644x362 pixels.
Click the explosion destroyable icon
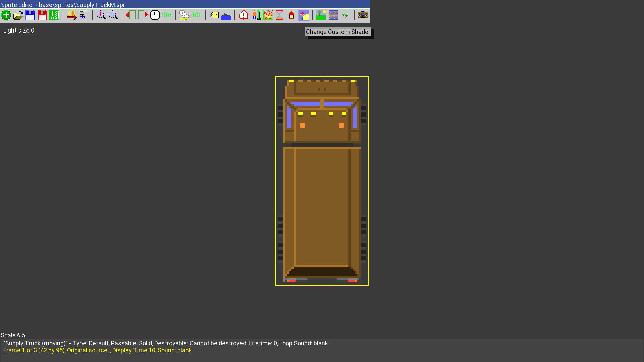[x=268, y=15]
